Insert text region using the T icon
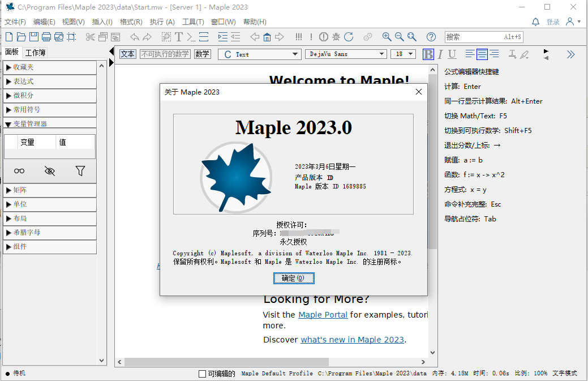Screen dimensions: 588x381 pos(178,37)
